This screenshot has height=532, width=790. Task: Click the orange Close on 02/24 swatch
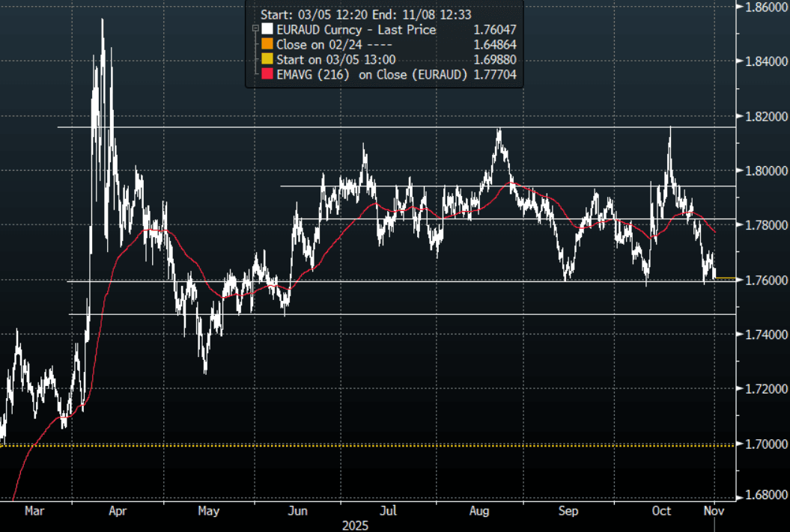(x=267, y=45)
